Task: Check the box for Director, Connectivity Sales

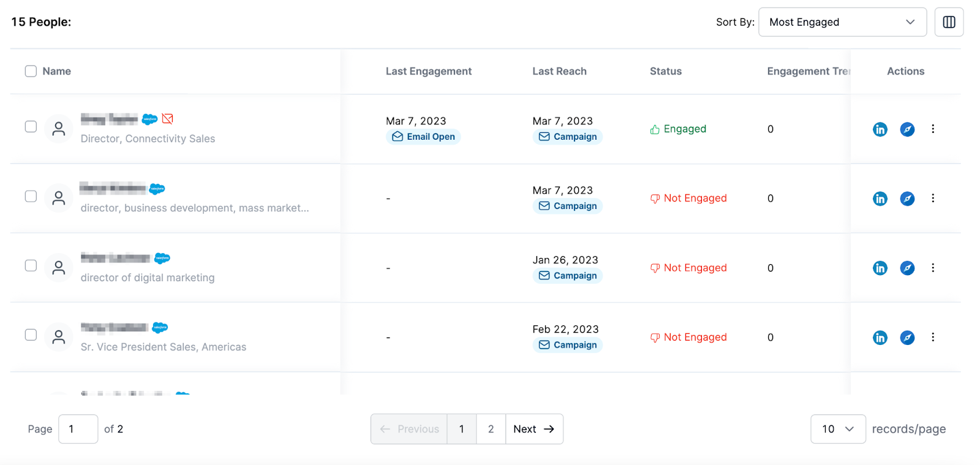Action: coord(31,127)
